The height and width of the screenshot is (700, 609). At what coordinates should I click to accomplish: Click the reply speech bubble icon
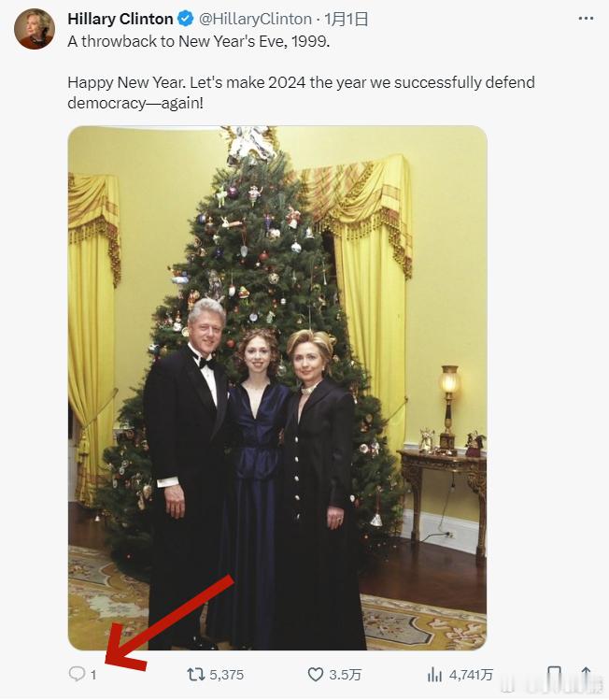tap(77, 674)
